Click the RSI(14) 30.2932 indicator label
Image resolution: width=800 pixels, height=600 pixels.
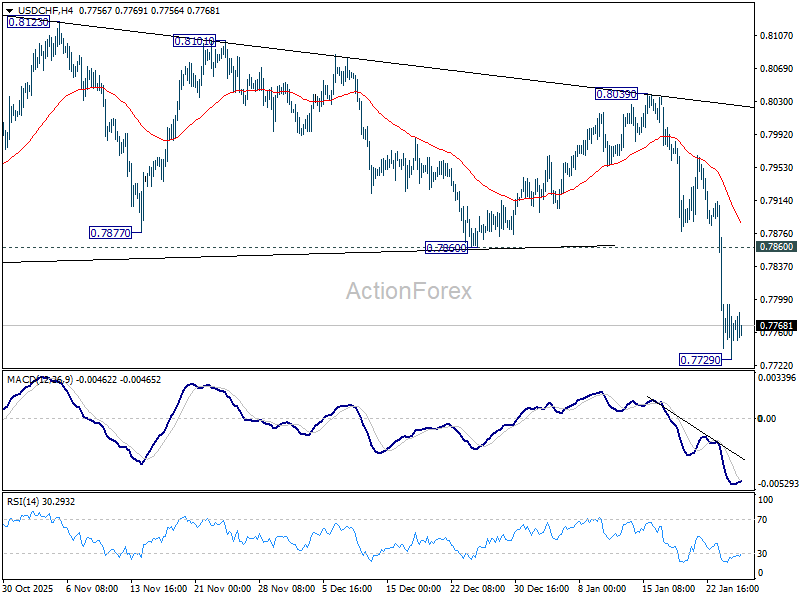point(41,502)
